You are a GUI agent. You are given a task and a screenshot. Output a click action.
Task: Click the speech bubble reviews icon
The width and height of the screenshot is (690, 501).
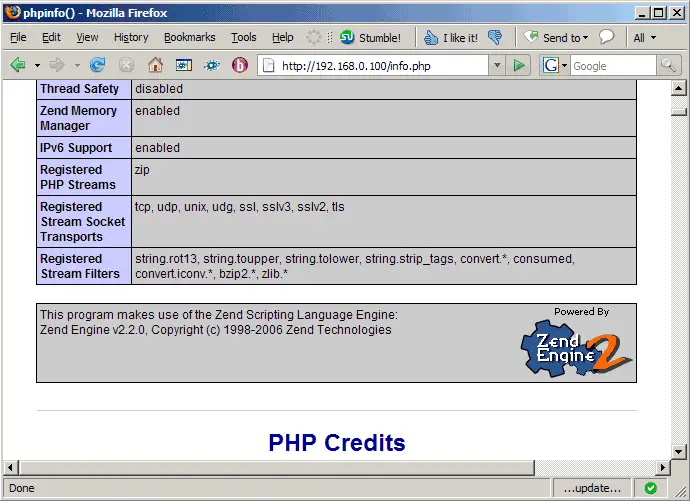(606, 37)
